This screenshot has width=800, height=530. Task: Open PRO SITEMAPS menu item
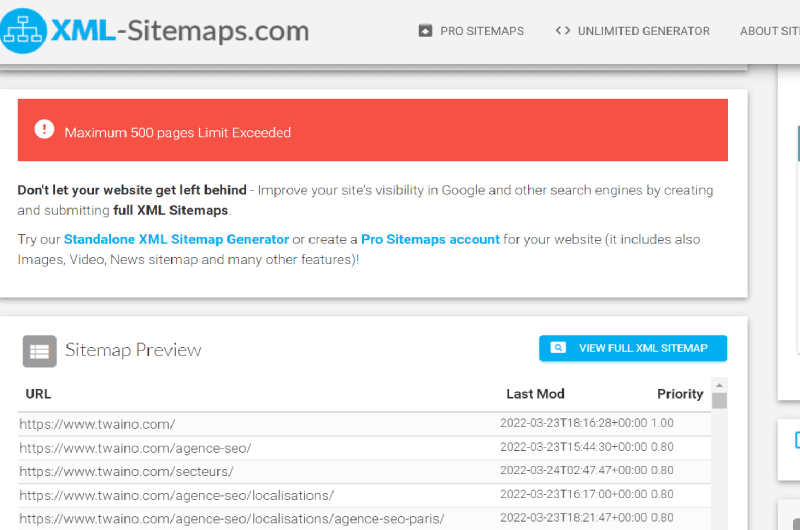click(482, 31)
